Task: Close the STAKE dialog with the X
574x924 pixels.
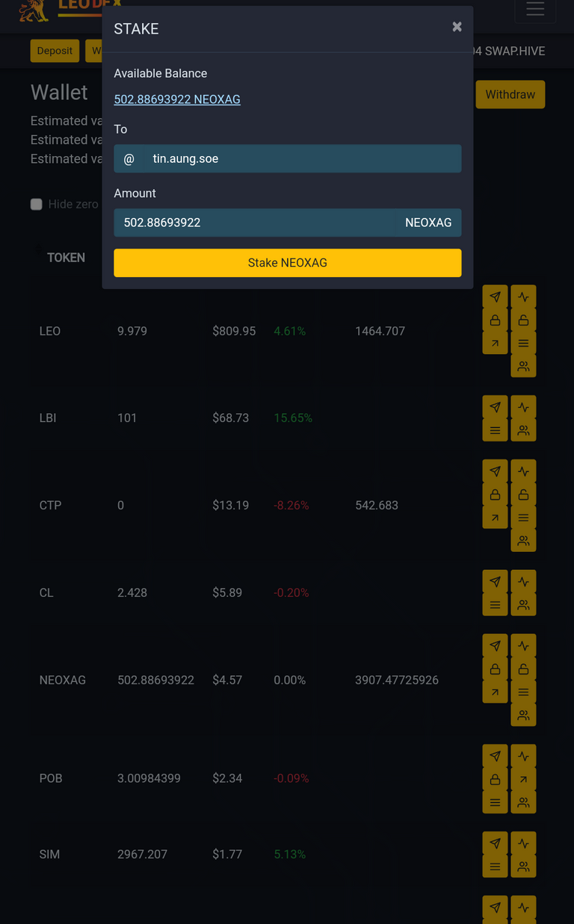Action: coord(457,27)
